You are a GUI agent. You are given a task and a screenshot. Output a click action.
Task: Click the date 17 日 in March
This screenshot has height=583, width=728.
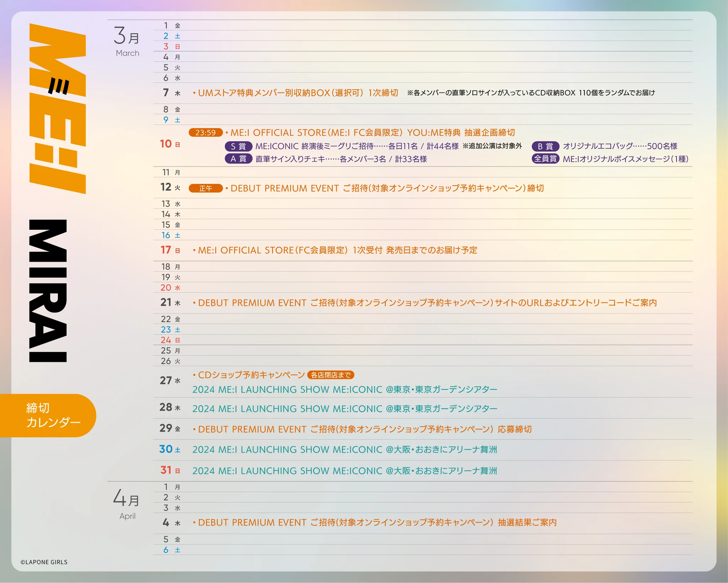(x=170, y=250)
